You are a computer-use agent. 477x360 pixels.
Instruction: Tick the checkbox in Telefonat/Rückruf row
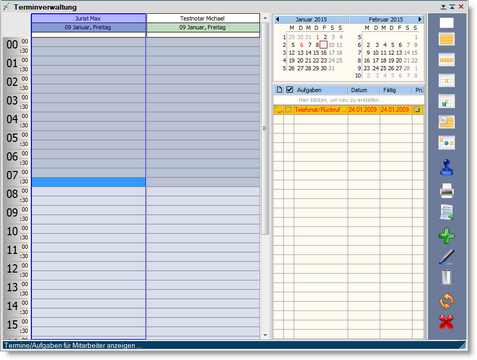(x=288, y=110)
